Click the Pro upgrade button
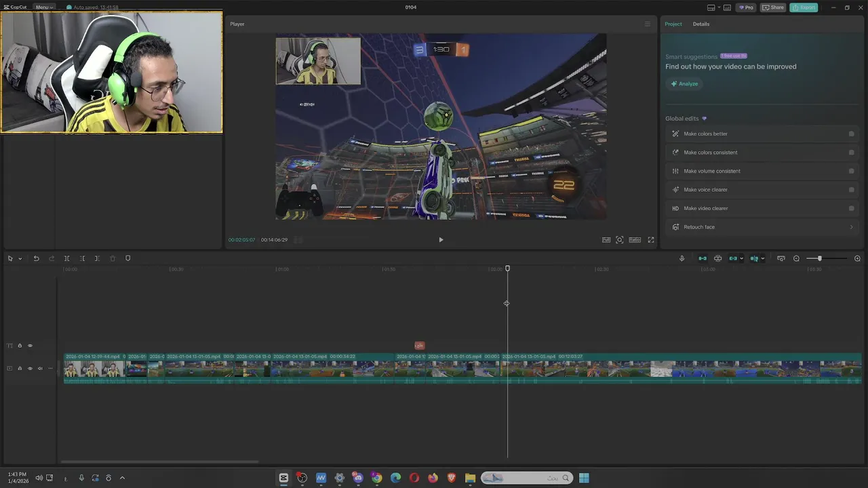This screenshot has height=488, width=868. (746, 7)
